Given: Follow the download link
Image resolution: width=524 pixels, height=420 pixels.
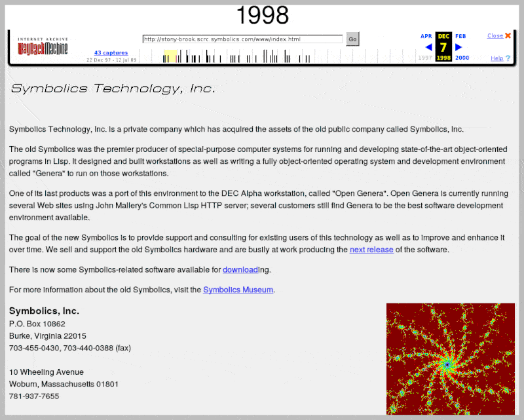Looking at the screenshot, I should pyautogui.click(x=240, y=270).
